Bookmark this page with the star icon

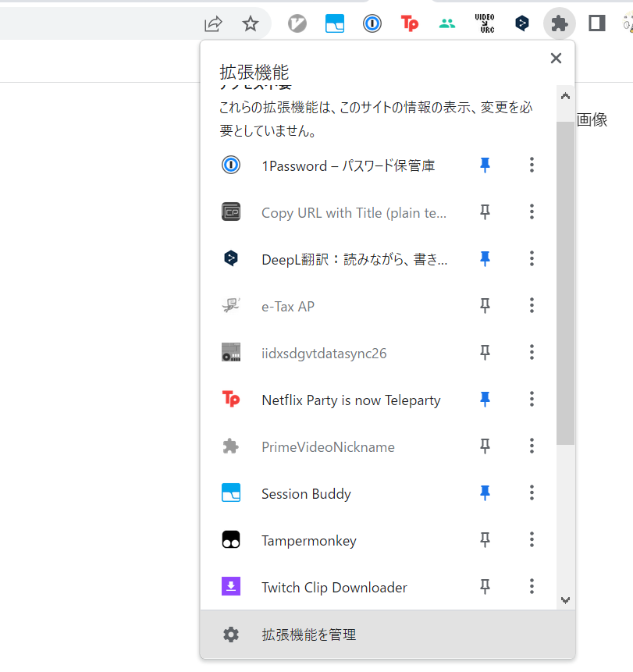[251, 23]
